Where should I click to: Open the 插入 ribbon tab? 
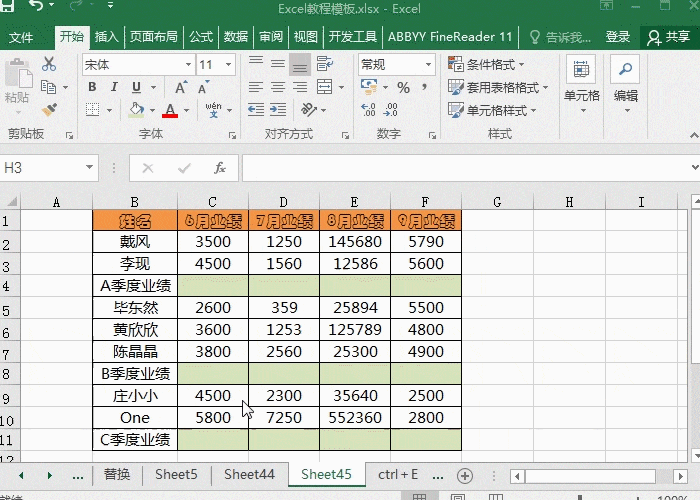(x=106, y=37)
